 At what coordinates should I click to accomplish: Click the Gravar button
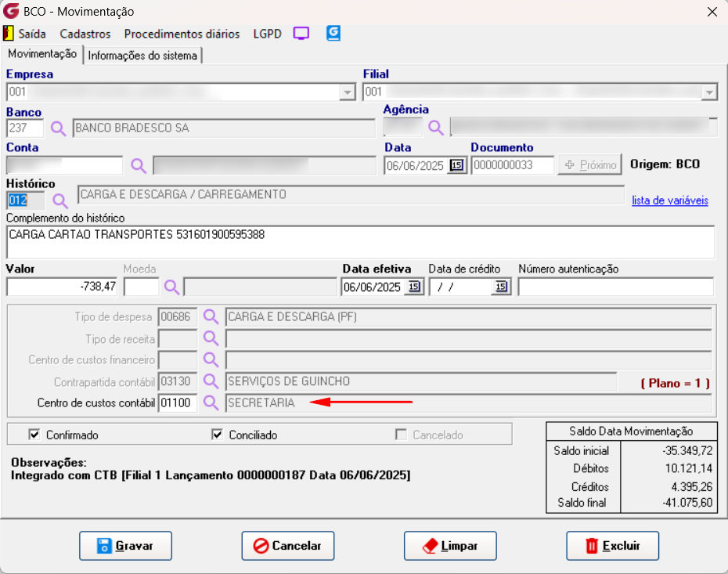(125, 546)
